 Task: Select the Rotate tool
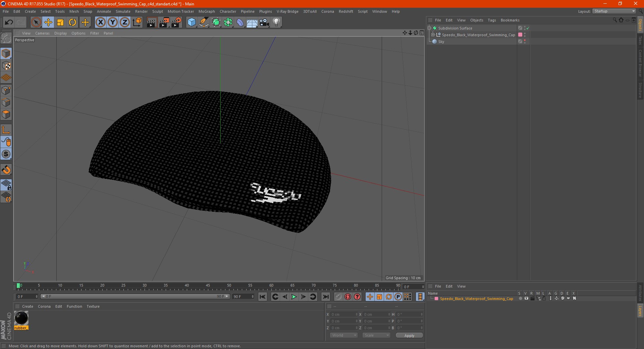[72, 22]
